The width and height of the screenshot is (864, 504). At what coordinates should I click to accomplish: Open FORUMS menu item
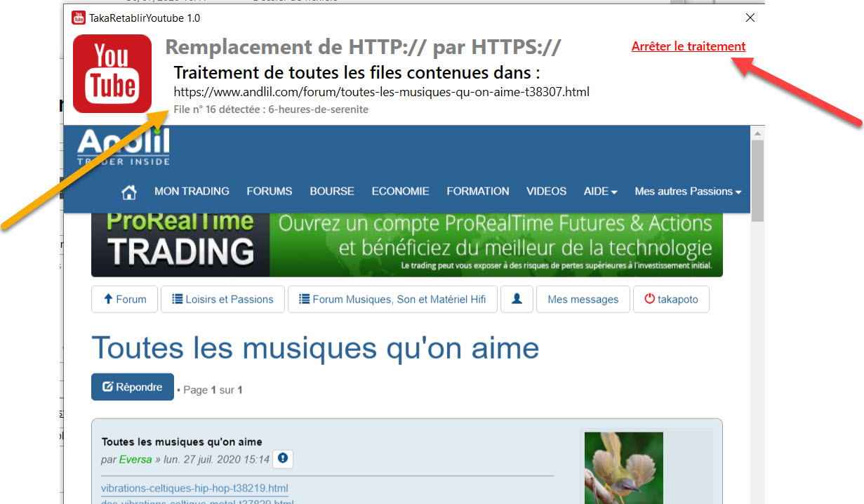click(270, 192)
